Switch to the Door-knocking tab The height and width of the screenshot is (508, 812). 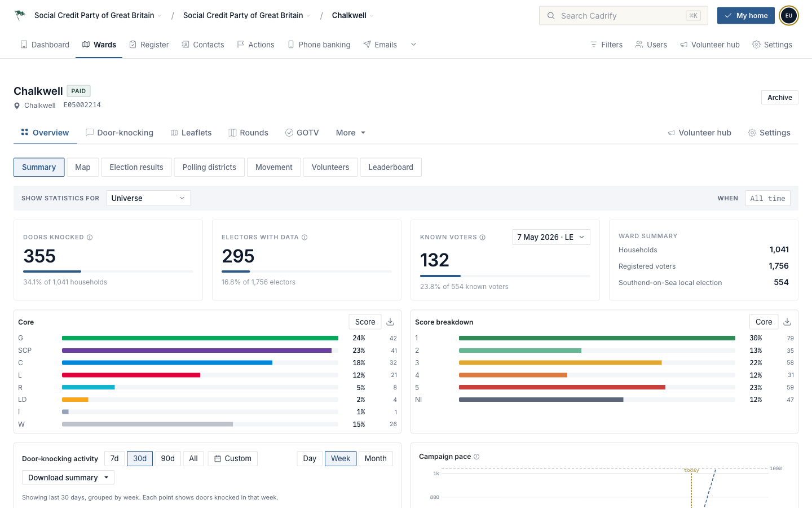click(120, 133)
